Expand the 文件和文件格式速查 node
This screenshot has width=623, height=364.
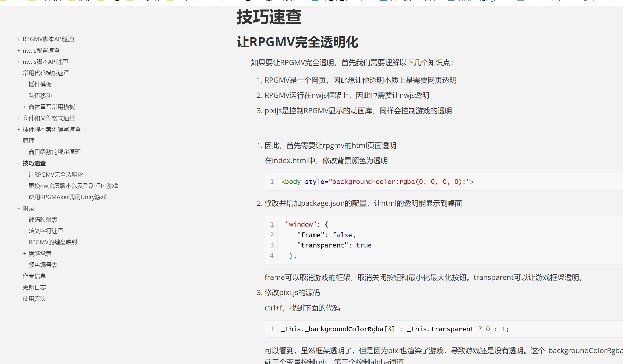coord(19,118)
